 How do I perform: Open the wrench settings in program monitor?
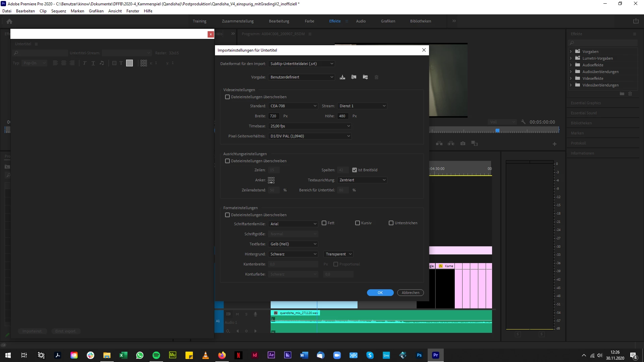click(x=523, y=122)
